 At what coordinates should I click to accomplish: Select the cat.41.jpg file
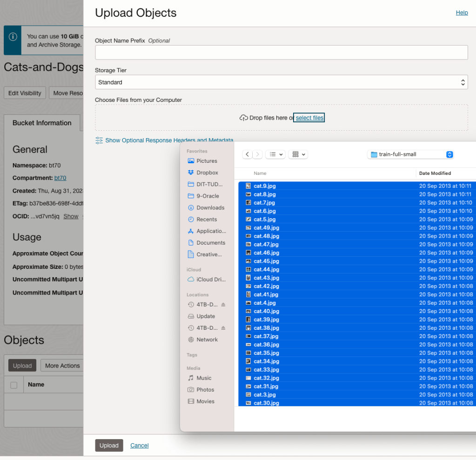coord(266,294)
